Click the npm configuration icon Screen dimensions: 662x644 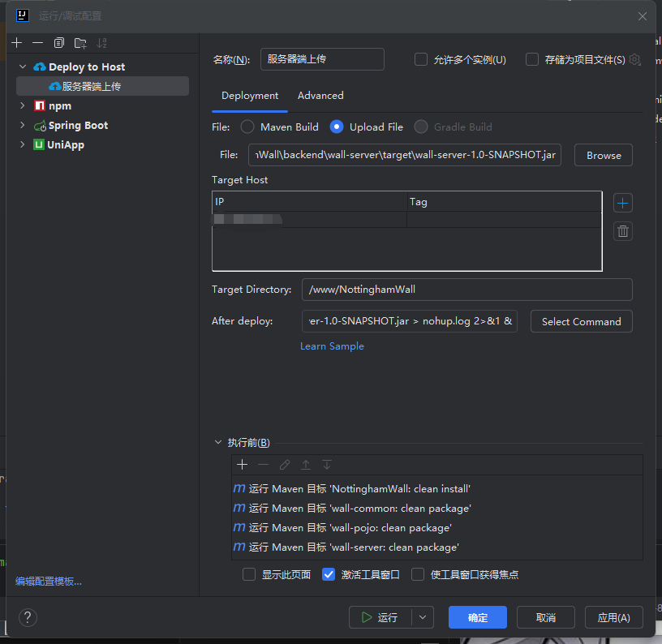(40, 105)
